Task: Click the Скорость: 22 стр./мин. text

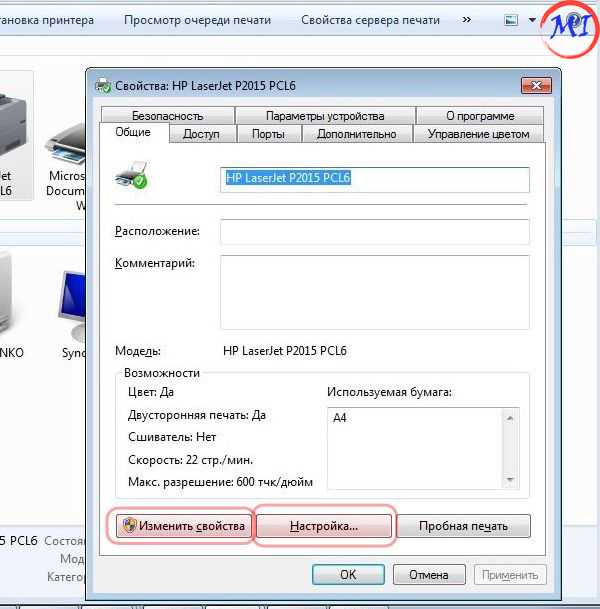Action: [190, 460]
